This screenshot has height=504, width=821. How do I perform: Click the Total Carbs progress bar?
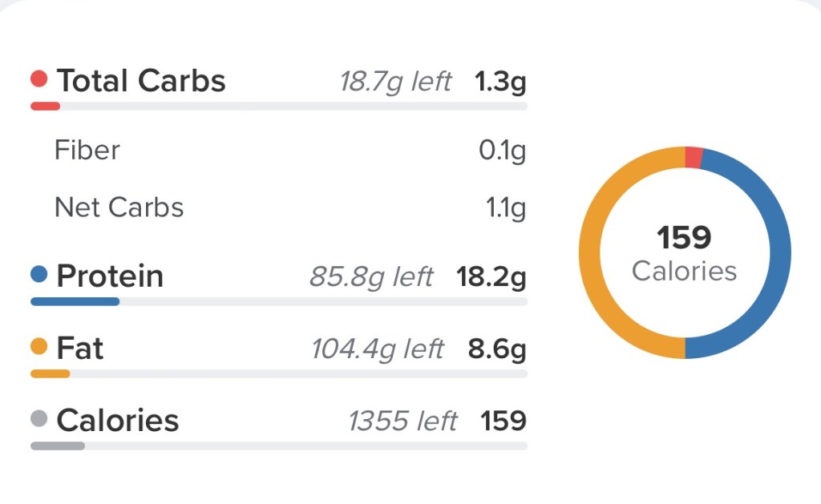[x=279, y=106]
